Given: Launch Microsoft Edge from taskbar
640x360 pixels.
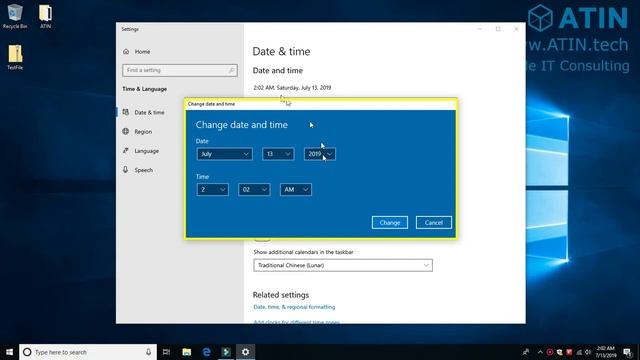Looking at the screenshot, I should point(206,352).
